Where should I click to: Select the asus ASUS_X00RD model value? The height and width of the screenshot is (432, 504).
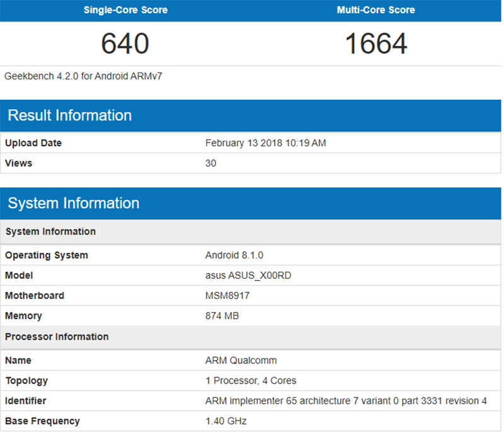pyautogui.click(x=248, y=276)
